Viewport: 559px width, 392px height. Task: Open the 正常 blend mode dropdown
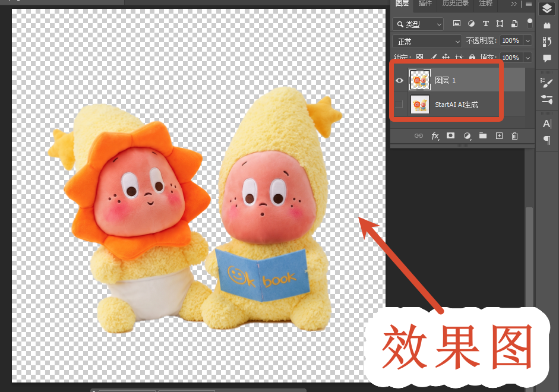427,42
